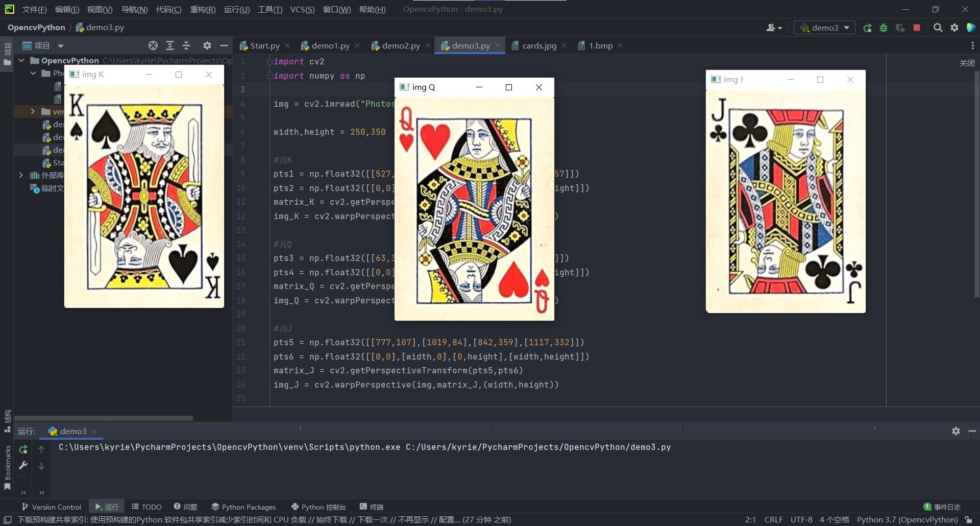The height and width of the screenshot is (526, 980).
Task: Collapse the Photos folder
Action: pos(33,73)
